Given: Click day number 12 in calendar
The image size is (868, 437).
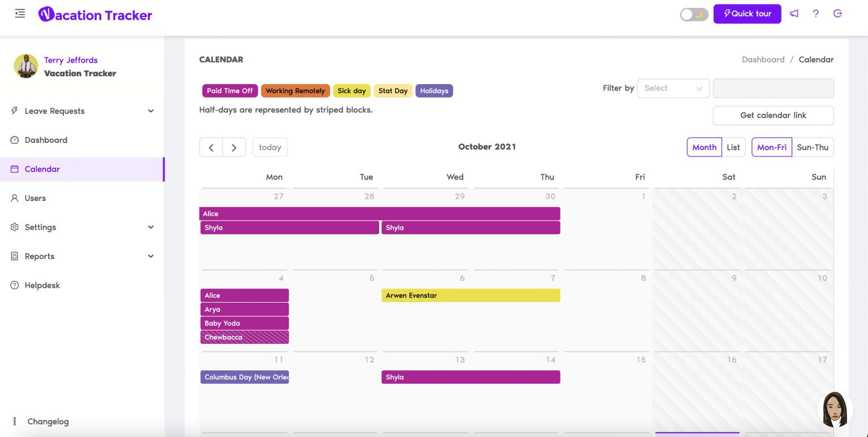Looking at the screenshot, I should pos(369,360).
